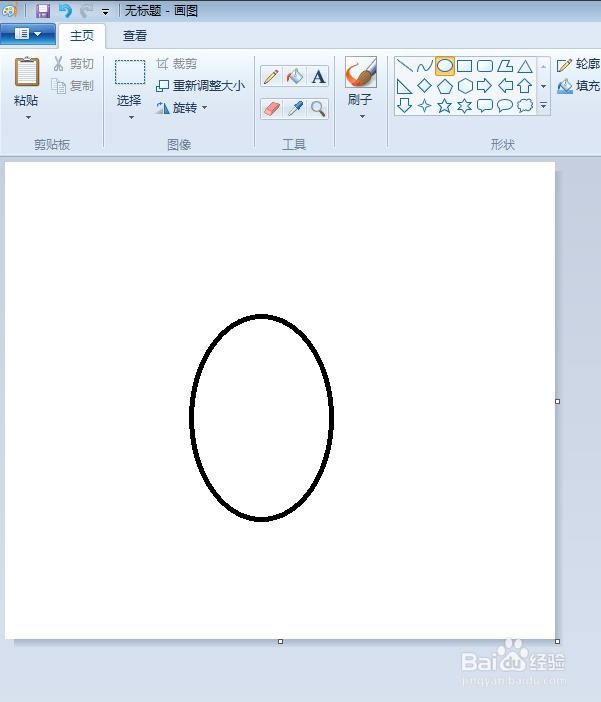Expand the shapes gallery with More arrow
The height and width of the screenshot is (702, 601).
click(543, 106)
